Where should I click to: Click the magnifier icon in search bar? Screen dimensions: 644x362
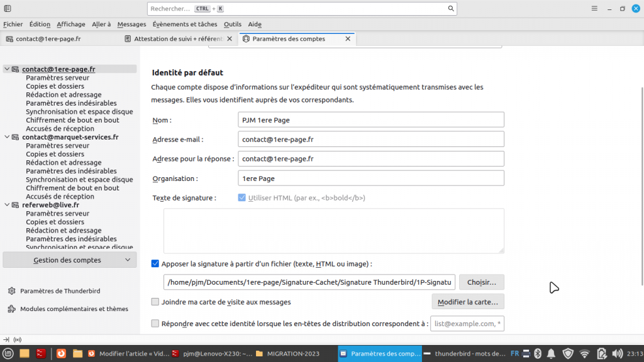(x=450, y=9)
